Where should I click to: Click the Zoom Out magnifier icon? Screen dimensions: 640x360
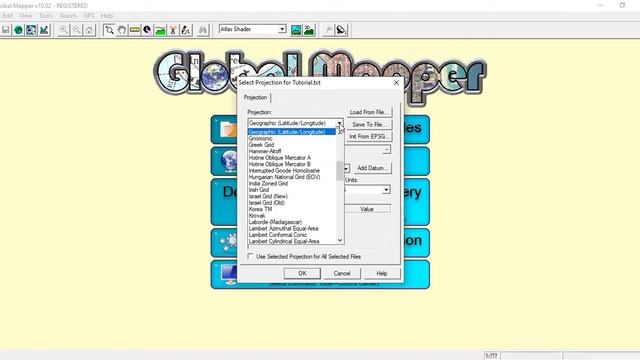(x=76, y=30)
